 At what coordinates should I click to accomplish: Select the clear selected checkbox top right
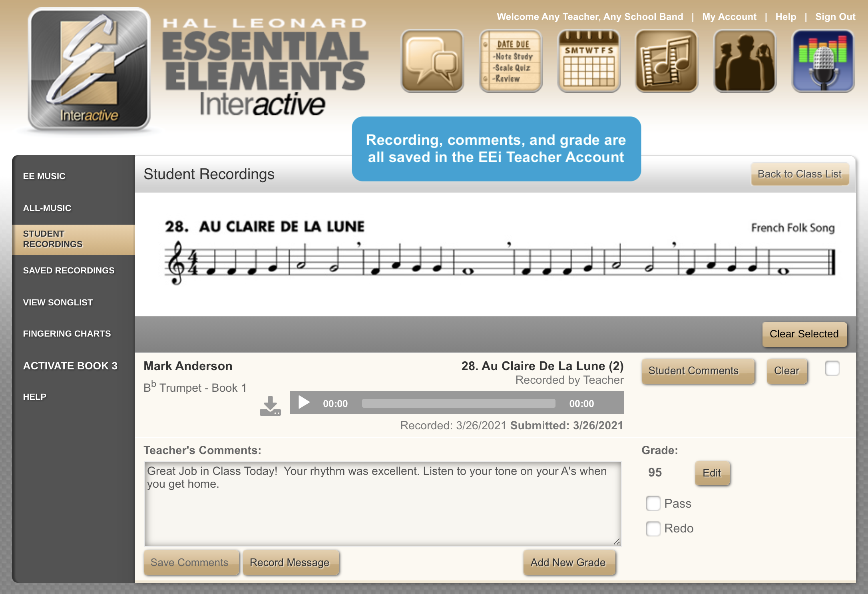(832, 369)
